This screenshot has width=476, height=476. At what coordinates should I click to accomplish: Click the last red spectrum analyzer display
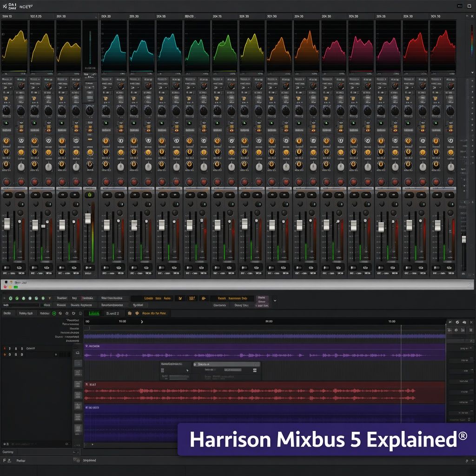[443, 46]
